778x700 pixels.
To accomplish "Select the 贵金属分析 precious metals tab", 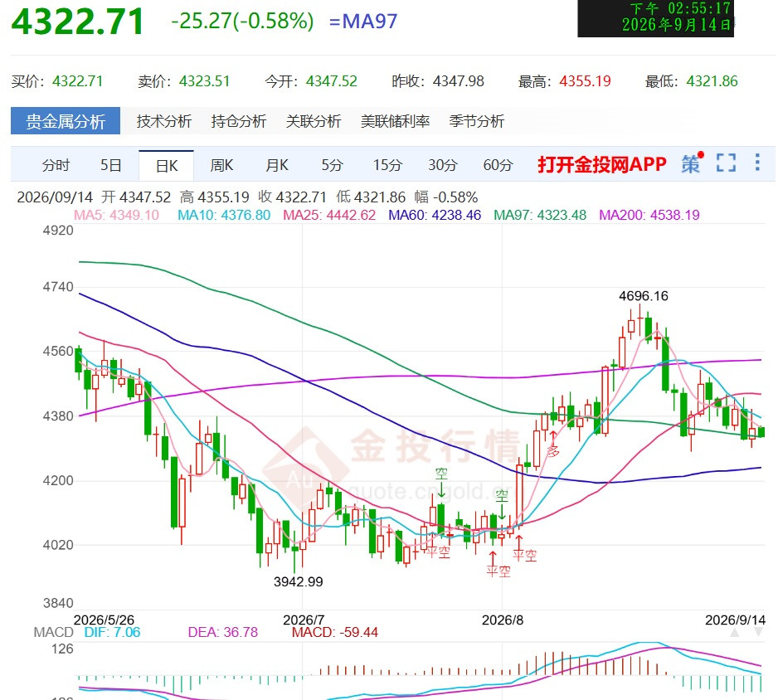I will 66,120.
